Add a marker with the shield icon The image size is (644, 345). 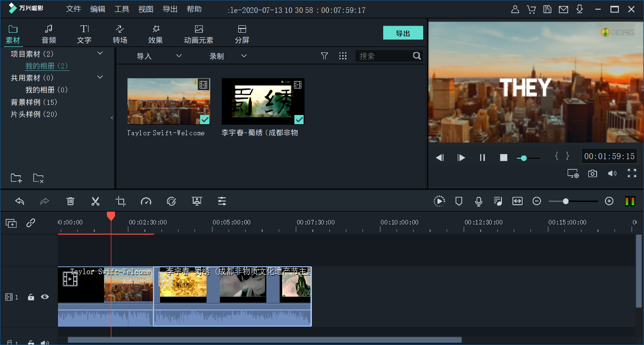pyautogui.click(x=459, y=201)
